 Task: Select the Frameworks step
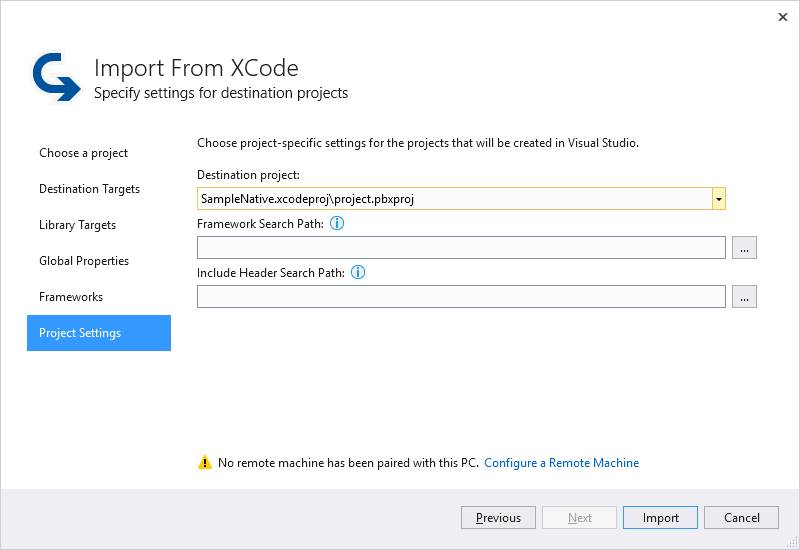pyautogui.click(x=71, y=297)
